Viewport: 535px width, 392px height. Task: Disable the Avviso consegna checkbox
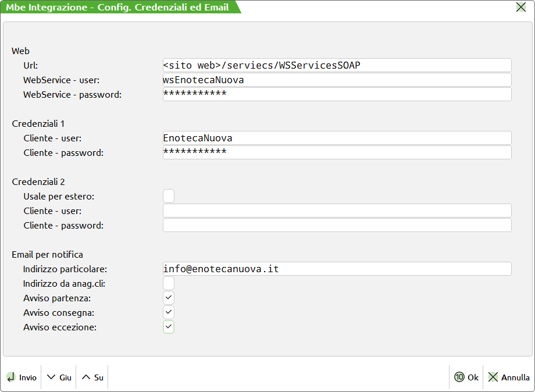[x=169, y=312]
